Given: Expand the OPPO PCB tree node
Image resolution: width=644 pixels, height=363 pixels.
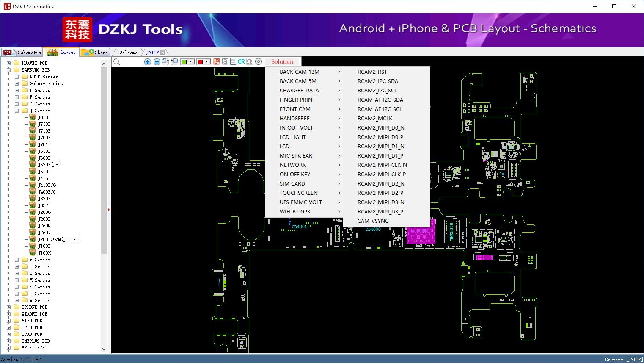Looking at the screenshot, I should [x=9, y=327].
